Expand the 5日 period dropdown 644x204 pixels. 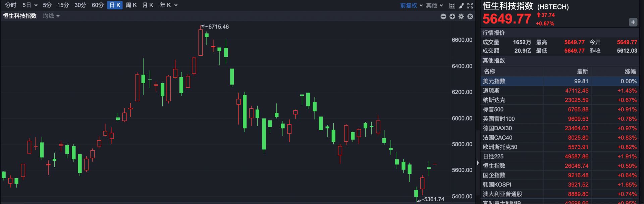(30, 5)
